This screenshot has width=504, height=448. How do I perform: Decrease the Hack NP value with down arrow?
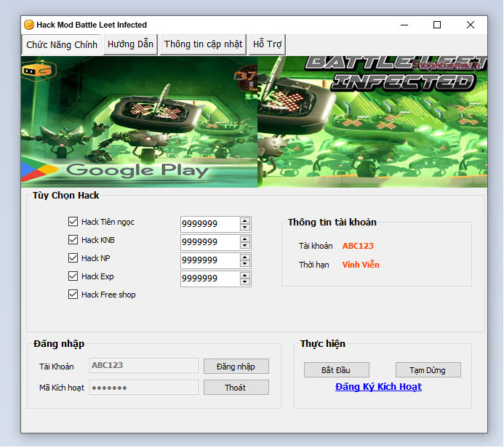[245, 264]
